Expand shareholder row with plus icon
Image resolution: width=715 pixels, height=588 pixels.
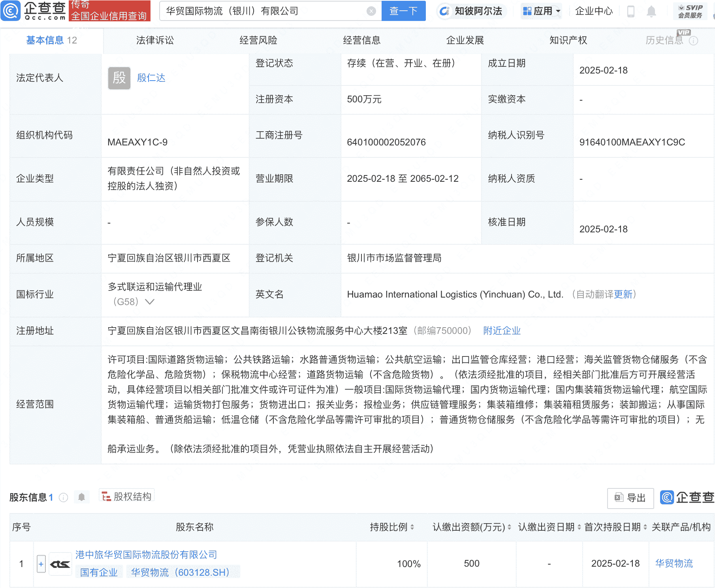41,564
